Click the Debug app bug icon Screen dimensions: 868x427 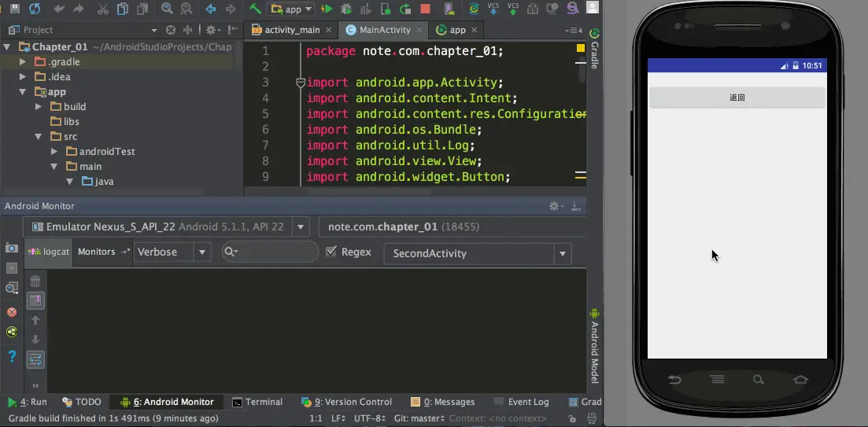click(346, 9)
